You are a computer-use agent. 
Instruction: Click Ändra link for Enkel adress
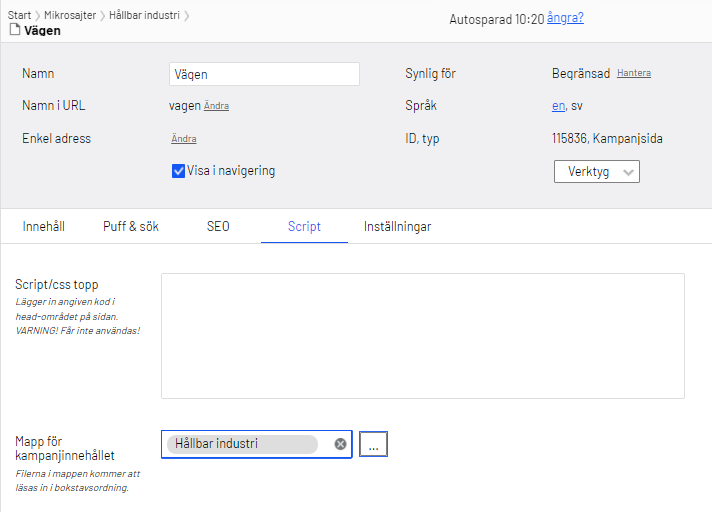[x=183, y=139]
